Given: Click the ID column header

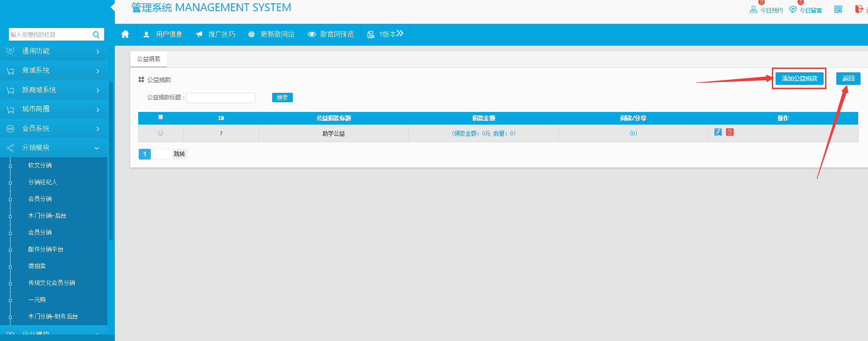Looking at the screenshot, I should click(221, 118).
